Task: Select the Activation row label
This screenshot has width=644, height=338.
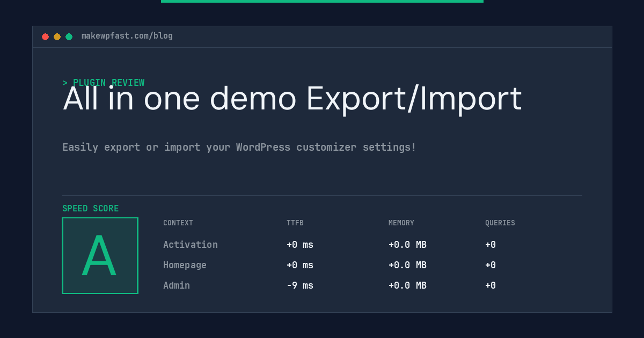Action: pyautogui.click(x=191, y=245)
